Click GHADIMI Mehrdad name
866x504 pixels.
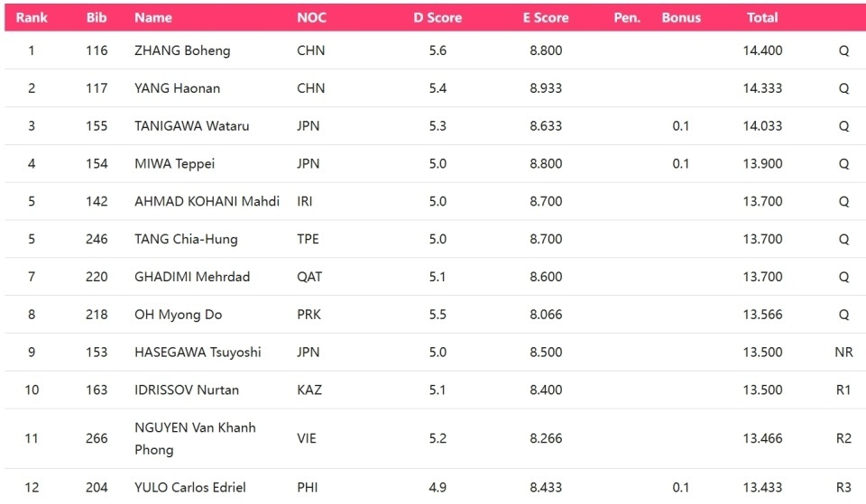(x=192, y=277)
